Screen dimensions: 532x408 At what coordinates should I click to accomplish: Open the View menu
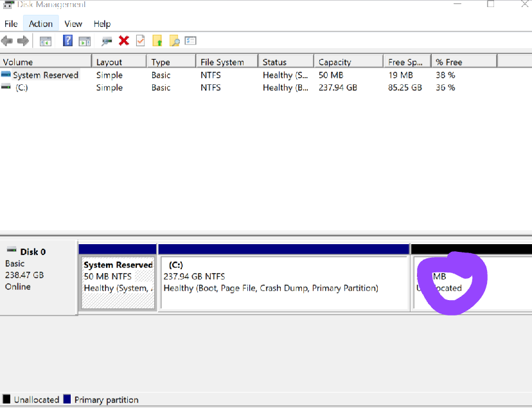tap(73, 24)
